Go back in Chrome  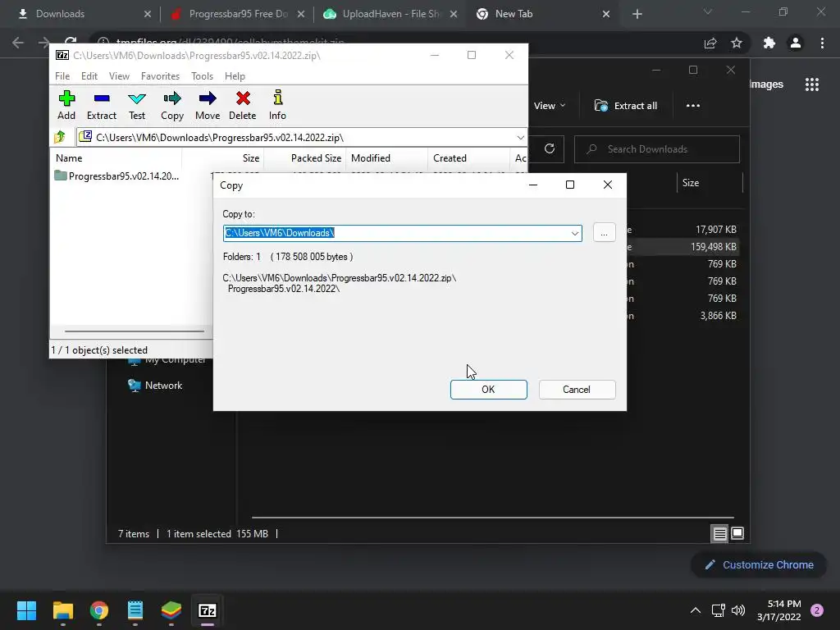(x=18, y=43)
